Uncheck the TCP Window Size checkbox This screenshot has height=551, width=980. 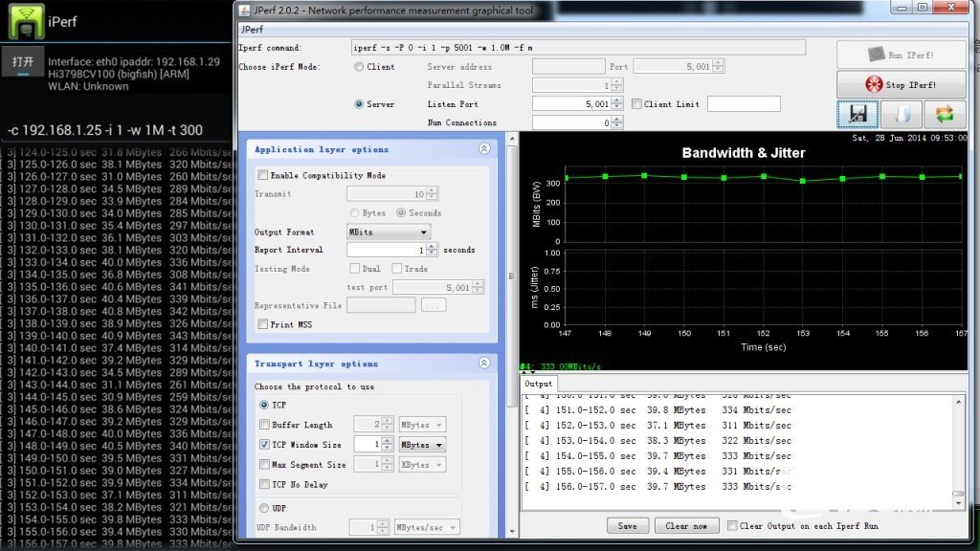pyautogui.click(x=265, y=445)
